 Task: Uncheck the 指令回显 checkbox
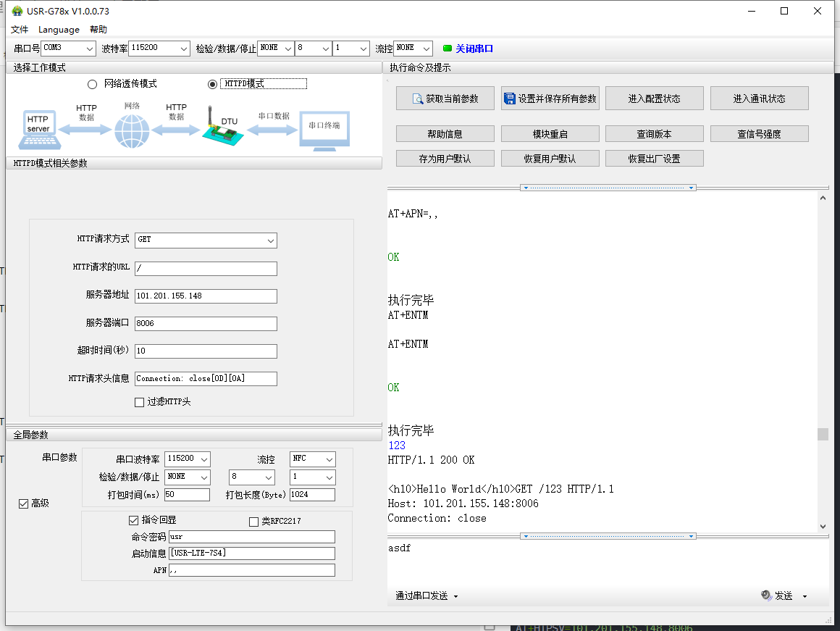134,520
